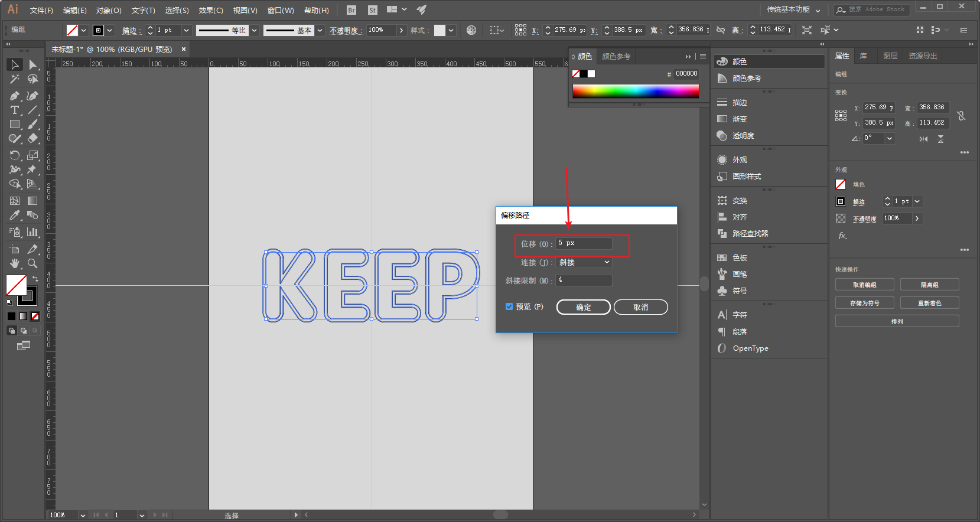Viewport: 980px width, 522px height.
Task: Open the rotation angle dropdown in Properties
Action: [x=890, y=138]
